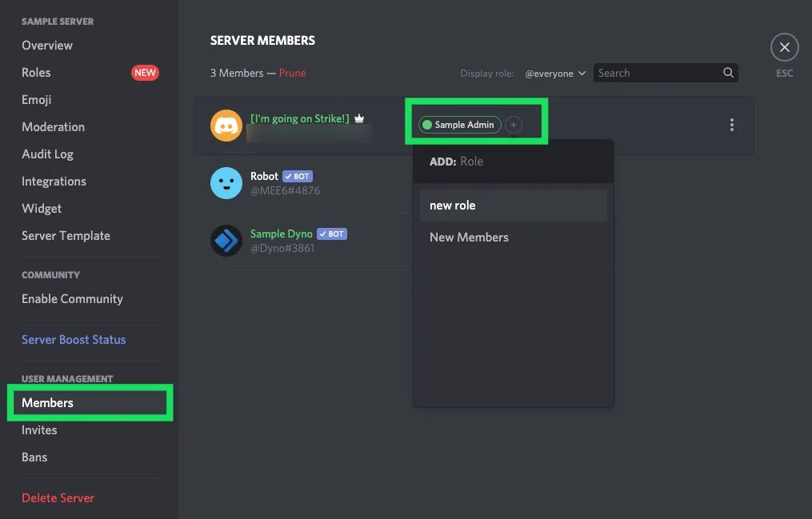Click the magnifying glass search icon

click(728, 73)
